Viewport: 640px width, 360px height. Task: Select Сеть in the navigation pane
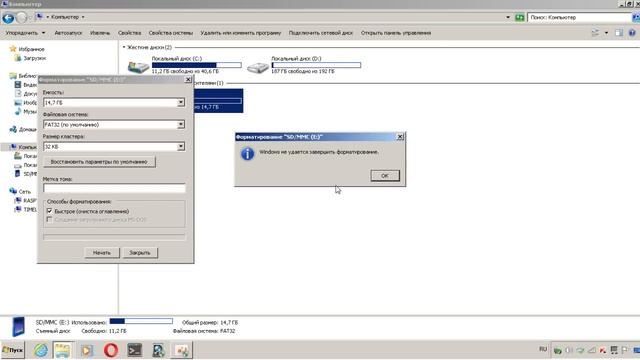[24, 191]
